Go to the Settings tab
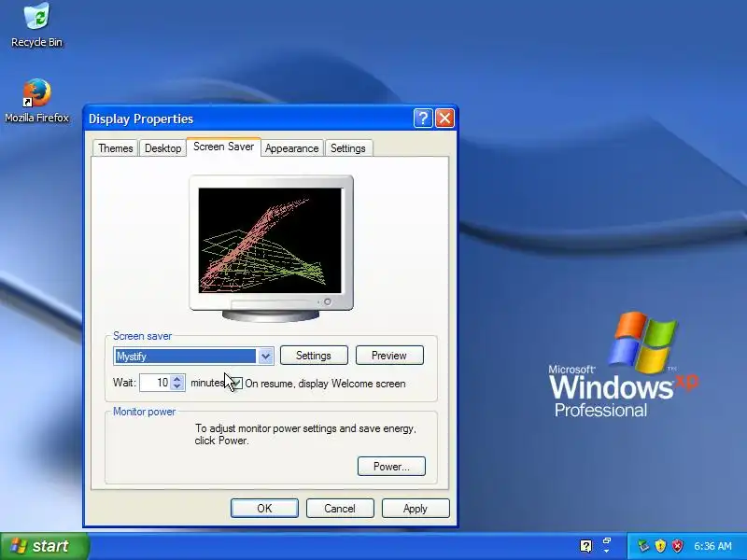747x560 pixels. tap(347, 148)
